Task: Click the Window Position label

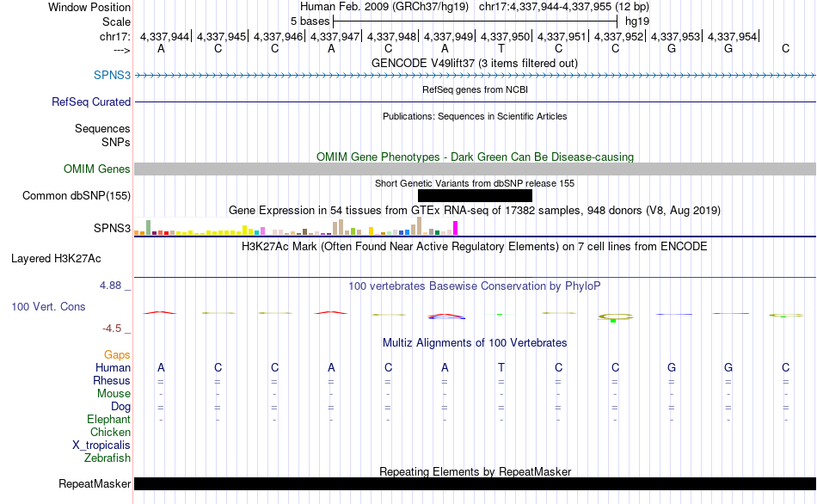Action: [89, 7]
